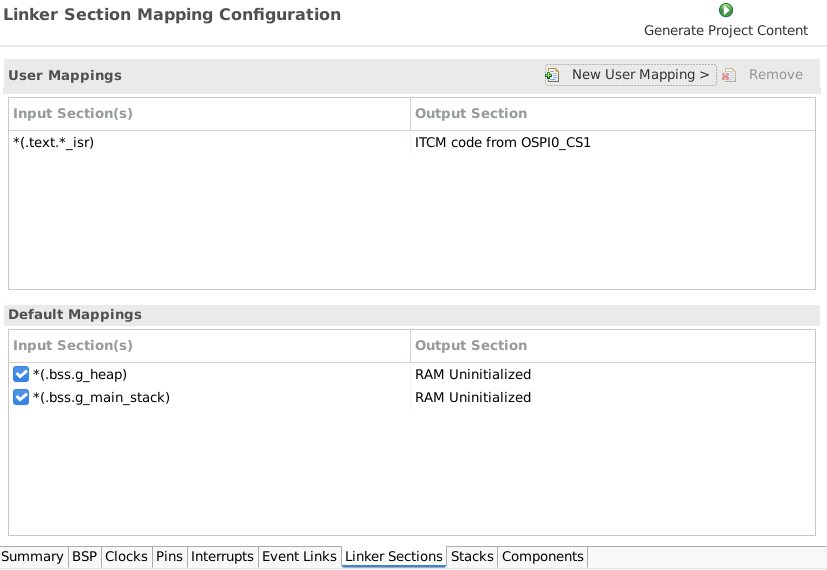Click the green Generate Project Content icon

coord(726,10)
